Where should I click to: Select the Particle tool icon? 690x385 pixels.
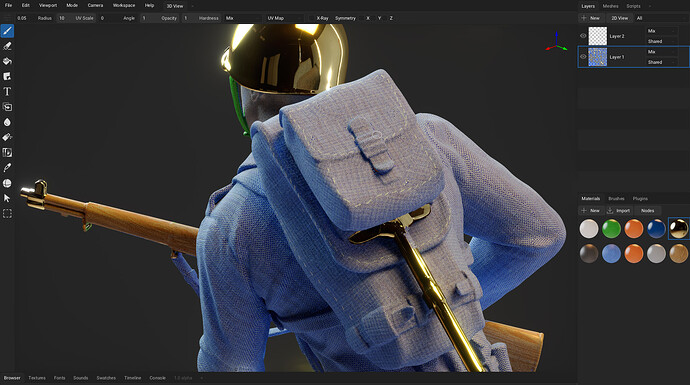7,137
